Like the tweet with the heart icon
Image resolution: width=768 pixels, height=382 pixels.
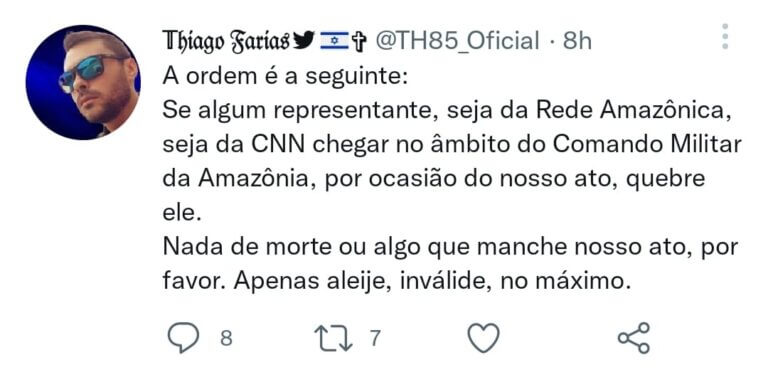[483, 338]
